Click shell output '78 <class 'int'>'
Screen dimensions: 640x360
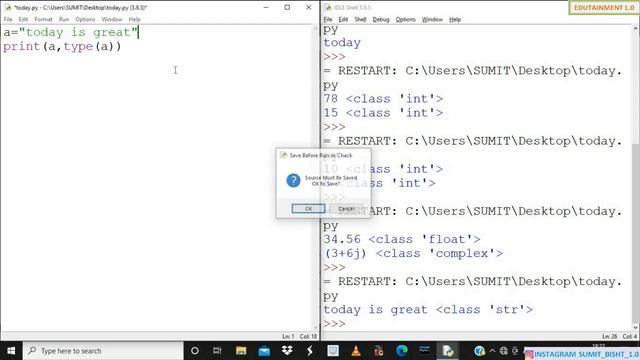click(x=383, y=99)
